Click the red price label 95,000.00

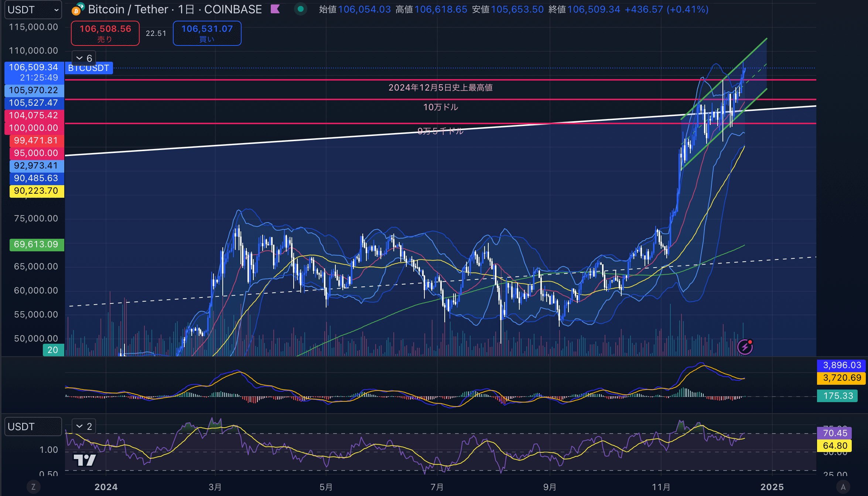point(37,153)
